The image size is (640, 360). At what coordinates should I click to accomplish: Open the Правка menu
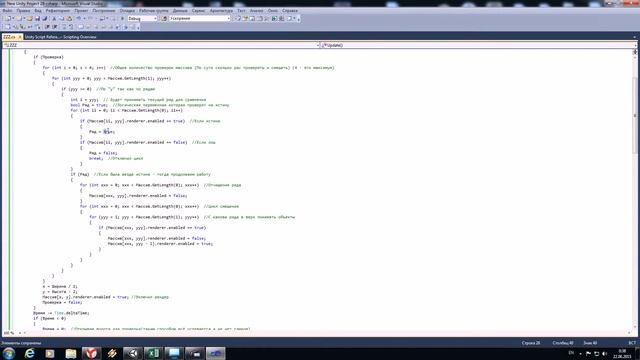coord(23,11)
